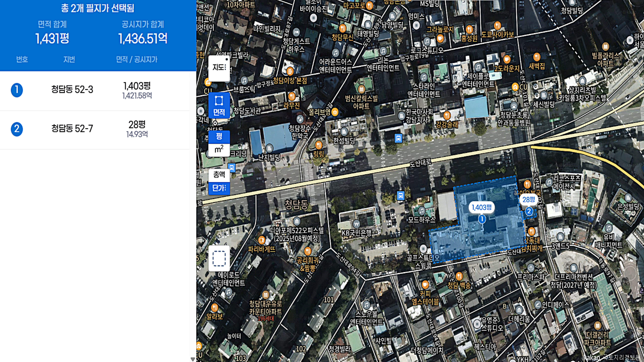Click the 골프스튜디오 스윙콕 marker

coord(423,249)
